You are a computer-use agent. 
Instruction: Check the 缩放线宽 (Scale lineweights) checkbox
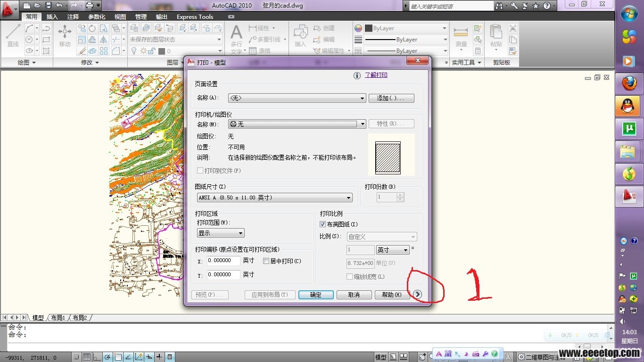point(350,277)
